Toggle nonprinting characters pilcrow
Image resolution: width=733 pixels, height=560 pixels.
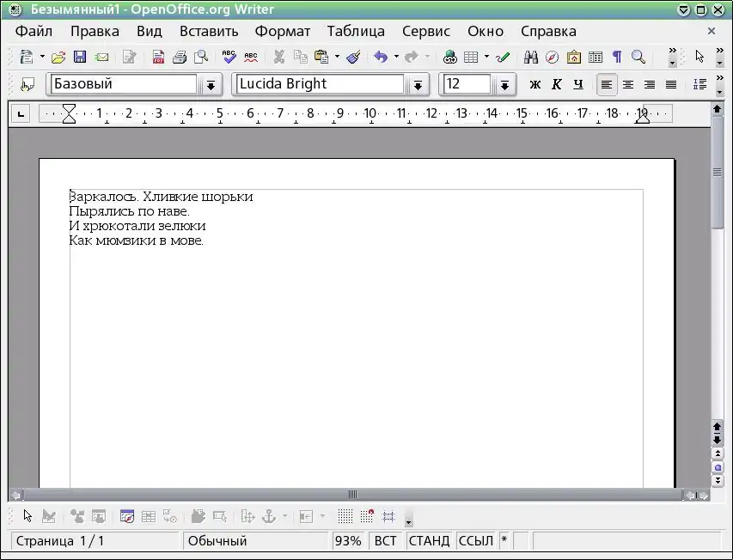(x=616, y=58)
